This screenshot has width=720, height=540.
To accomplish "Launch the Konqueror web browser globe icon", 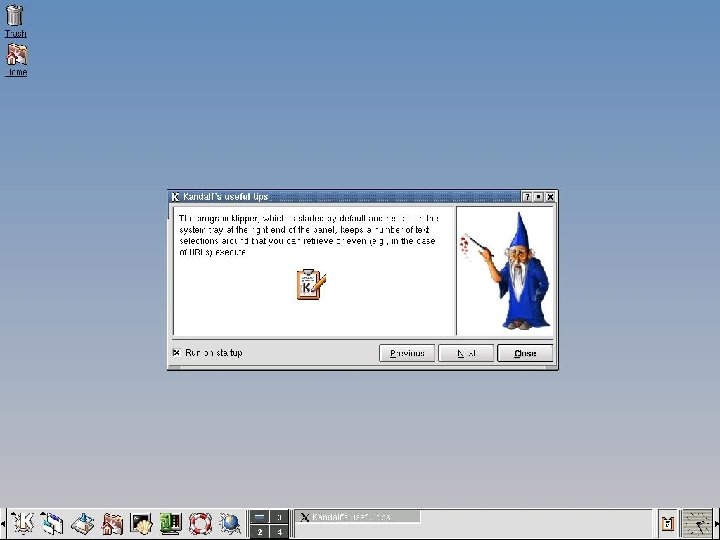I will tap(230, 523).
